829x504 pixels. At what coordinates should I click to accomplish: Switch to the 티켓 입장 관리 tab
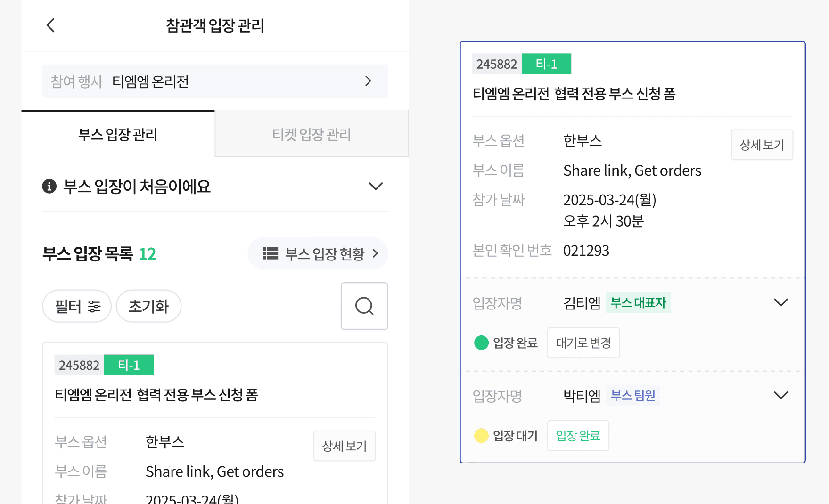click(x=312, y=134)
